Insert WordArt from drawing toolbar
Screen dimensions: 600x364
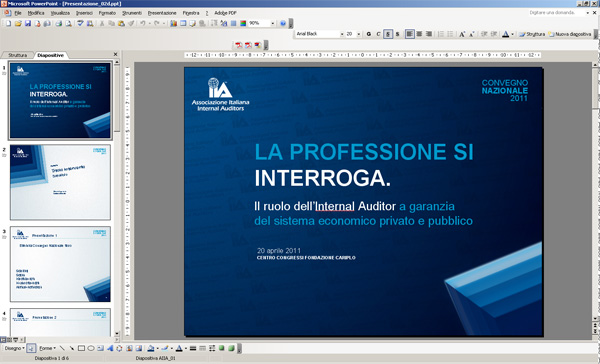[x=110, y=348]
